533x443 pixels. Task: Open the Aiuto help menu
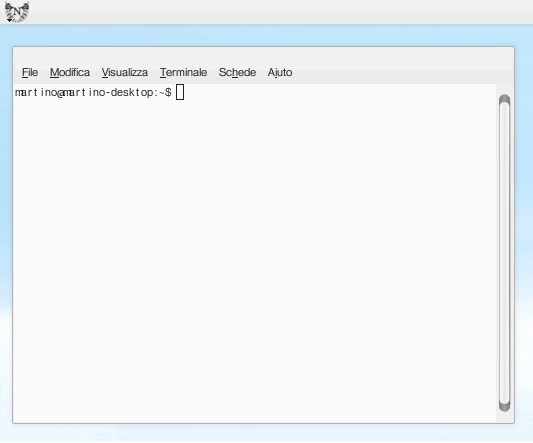[280, 72]
